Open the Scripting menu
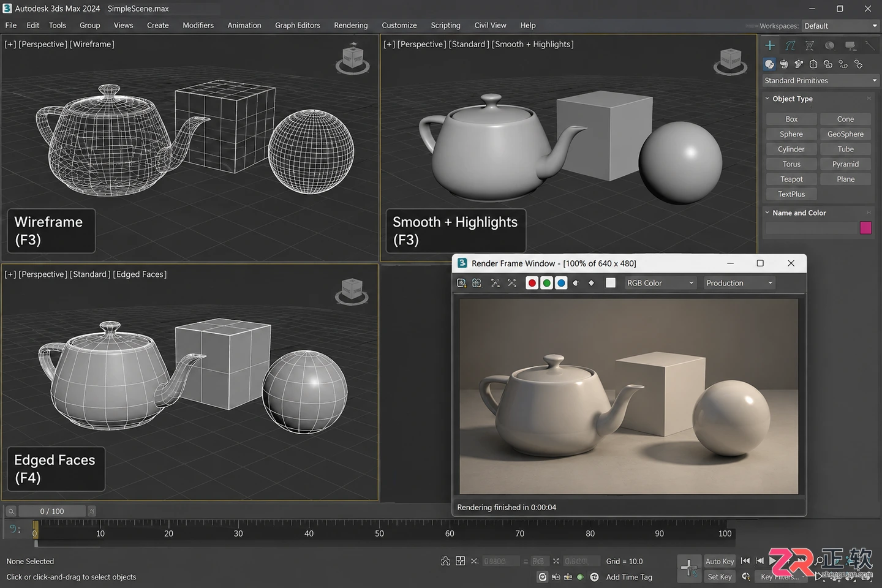This screenshot has width=882, height=588. 445,25
